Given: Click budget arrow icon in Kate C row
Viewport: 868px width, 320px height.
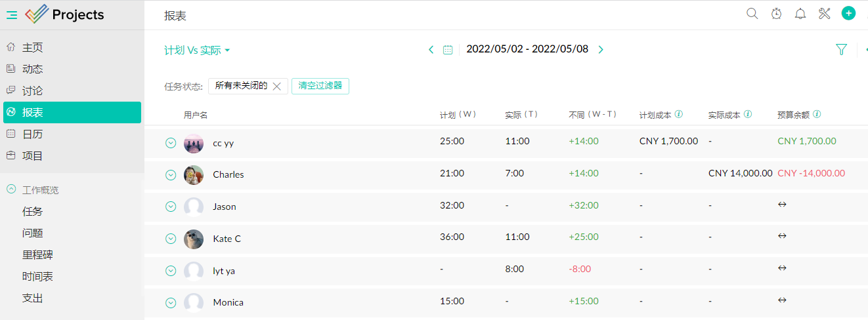Looking at the screenshot, I should [782, 235].
